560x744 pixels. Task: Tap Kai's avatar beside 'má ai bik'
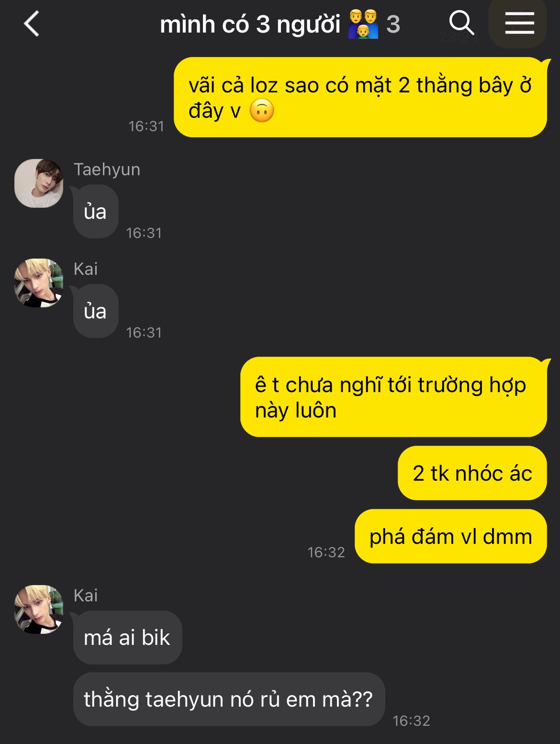tap(39, 609)
